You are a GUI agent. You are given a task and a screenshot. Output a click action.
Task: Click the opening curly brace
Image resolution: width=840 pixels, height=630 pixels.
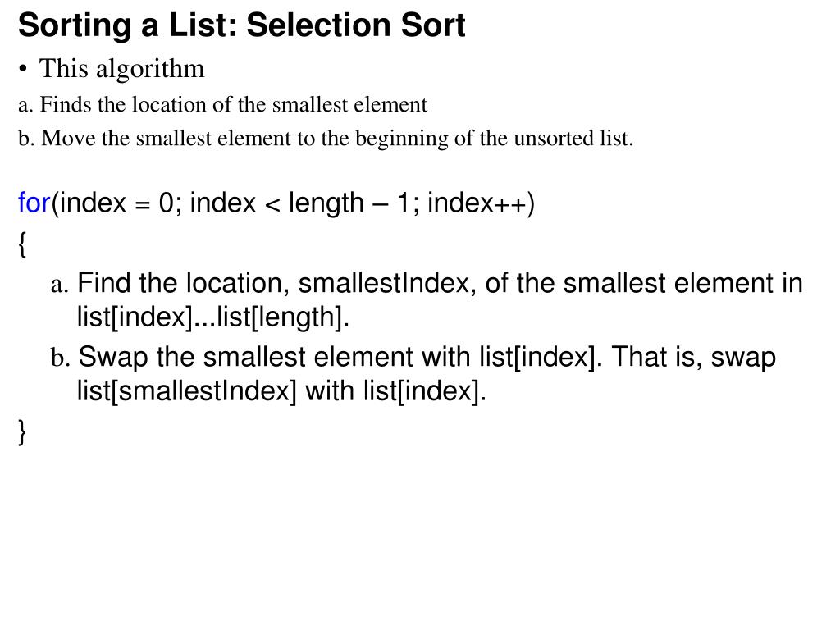(22, 244)
